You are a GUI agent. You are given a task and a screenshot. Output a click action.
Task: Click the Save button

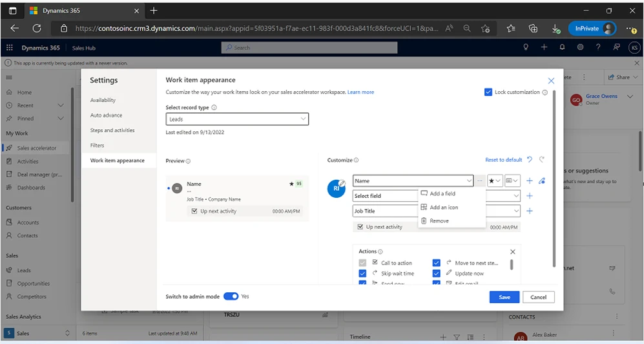tap(504, 297)
